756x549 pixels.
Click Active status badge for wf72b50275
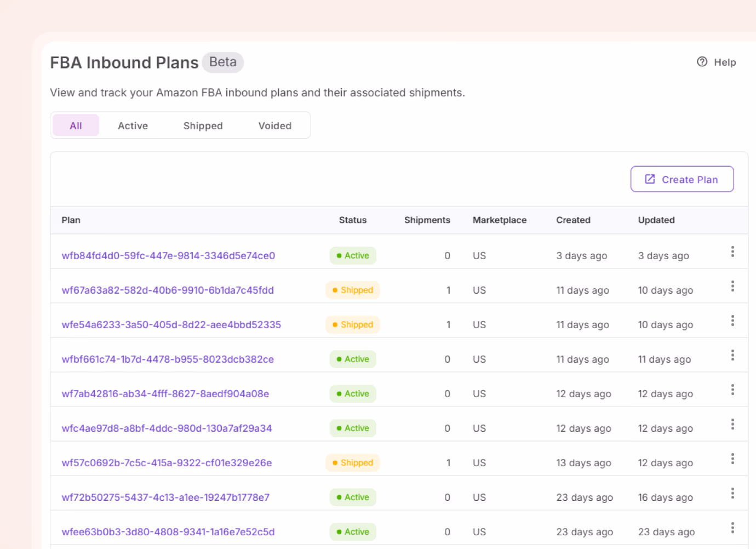(353, 497)
